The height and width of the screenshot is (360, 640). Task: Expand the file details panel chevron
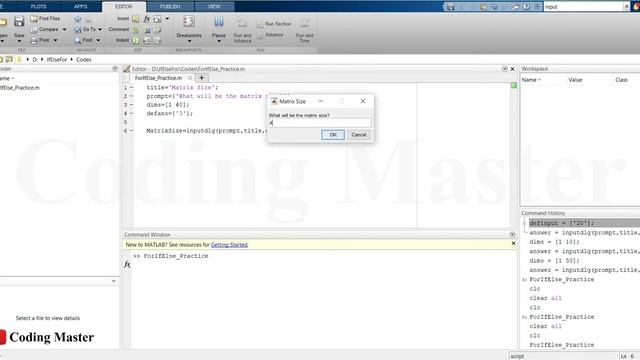[113, 281]
